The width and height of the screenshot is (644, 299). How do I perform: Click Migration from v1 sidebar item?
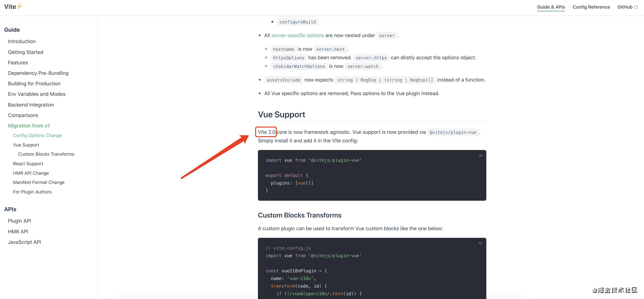[x=29, y=126]
